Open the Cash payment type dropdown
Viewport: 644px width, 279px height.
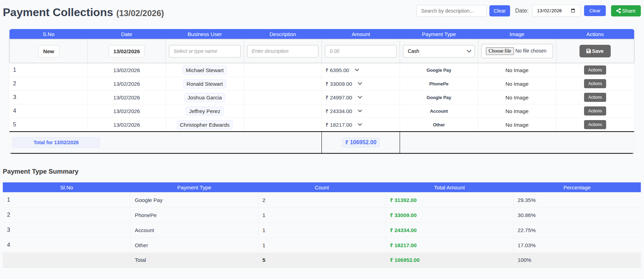(439, 51)
